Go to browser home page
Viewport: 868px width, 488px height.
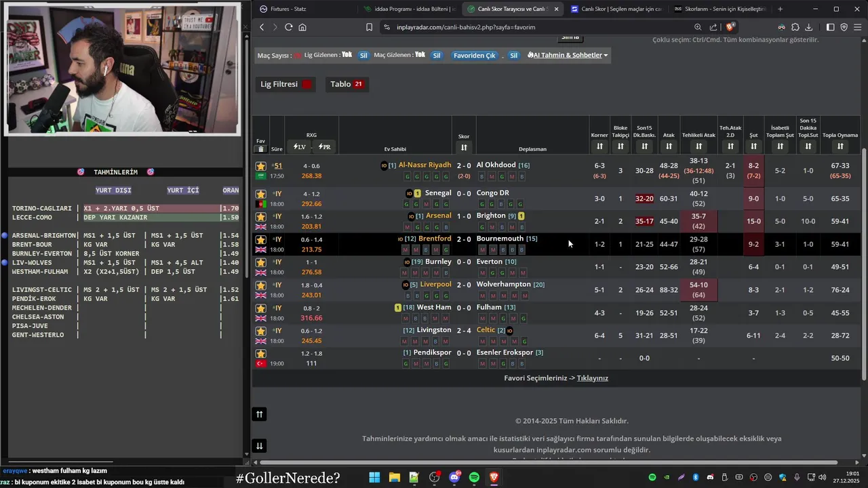(302, 27)
